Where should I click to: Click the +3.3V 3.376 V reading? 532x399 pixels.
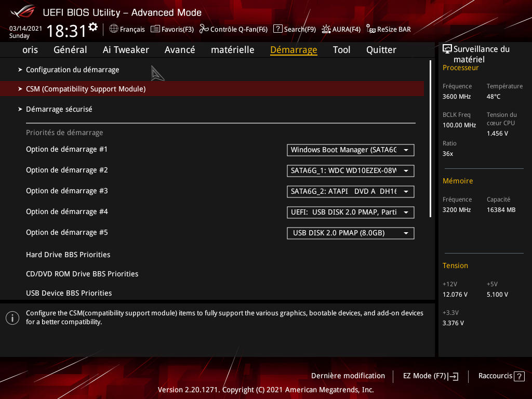click(x=453, y=323)
